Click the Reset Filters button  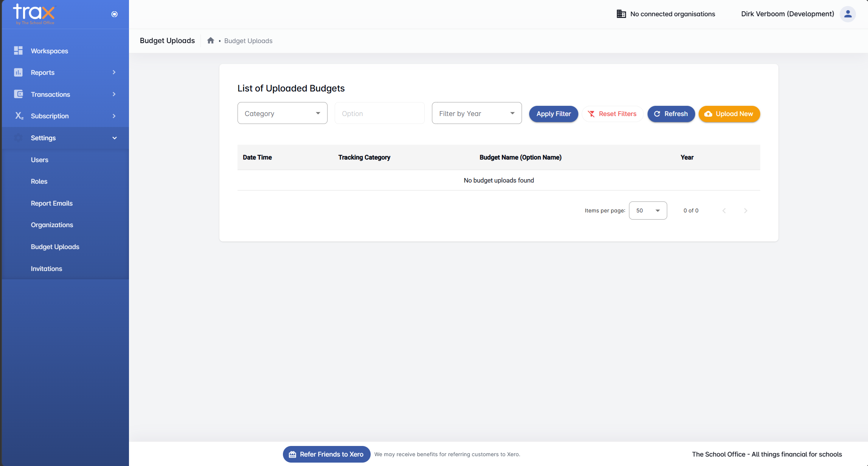[x=612, y=114]
